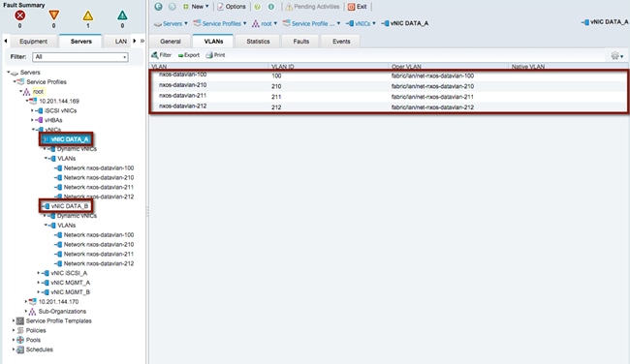Click the Policies node icon
630x364 pixels.
tap(20, 330)
